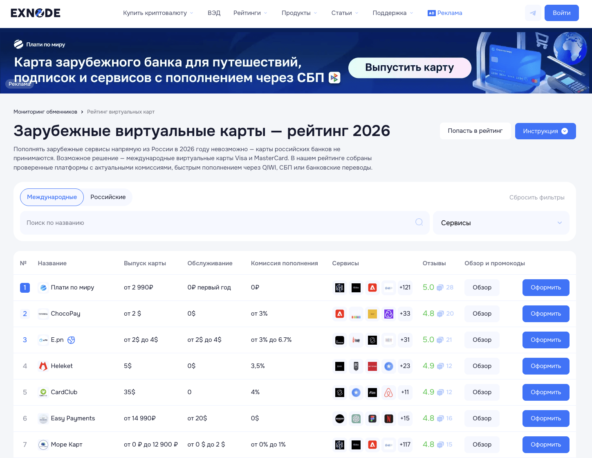Click Оформить for Easy Payments
Screen dimensions: 592x458
[x=546, y=418]
